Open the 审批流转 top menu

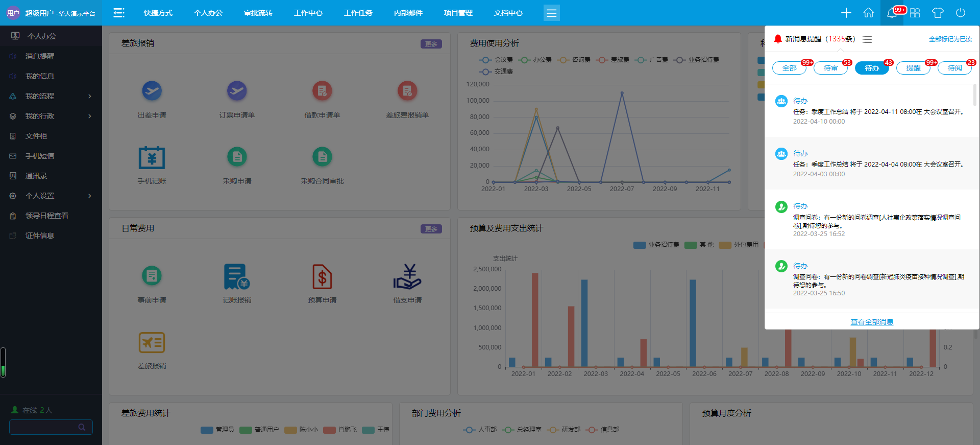coord(258,13)
